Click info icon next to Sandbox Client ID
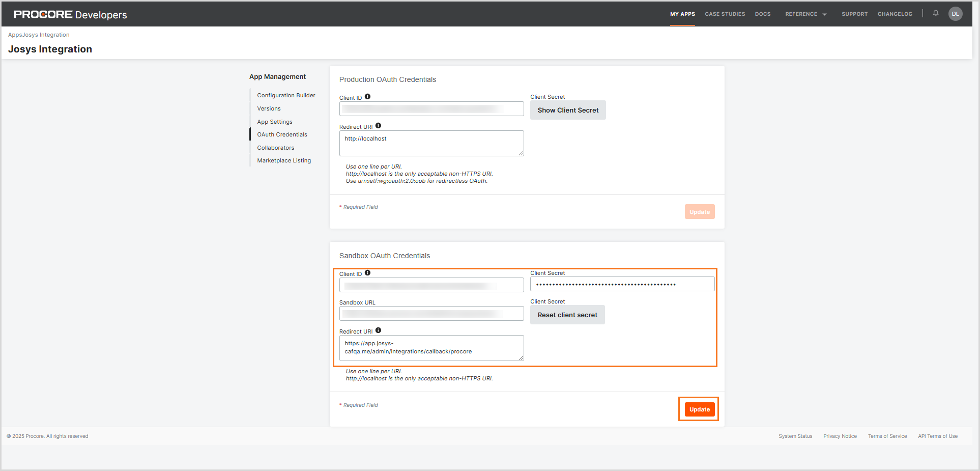The height and width of the screenshot is (471, 980). pos(367,273)
